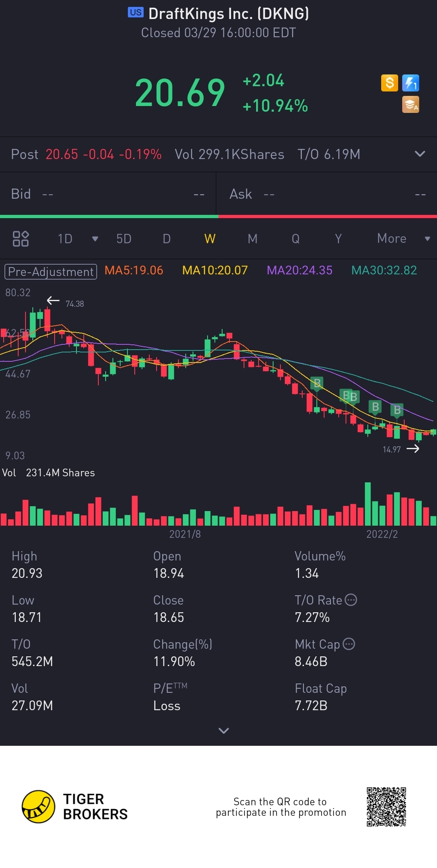Screen dimensions: 437x868
Task: Tap the Ask quote panel
Action: coord(327,194)
